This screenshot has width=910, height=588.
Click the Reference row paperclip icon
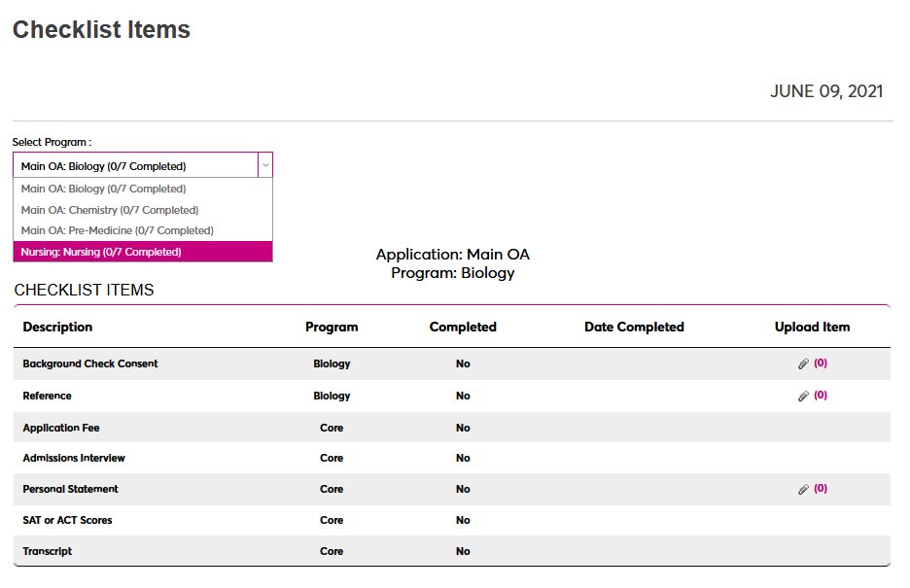point(803,397)
